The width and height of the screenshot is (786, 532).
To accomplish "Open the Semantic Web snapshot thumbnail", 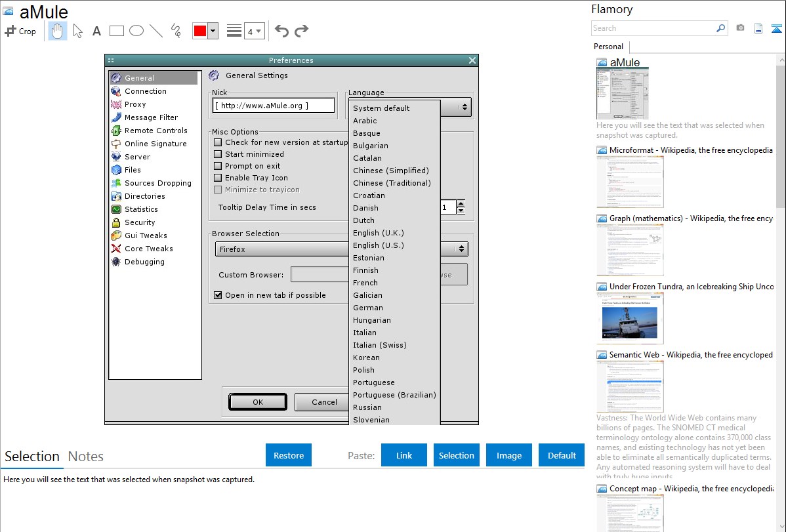I will click(630, 386).
